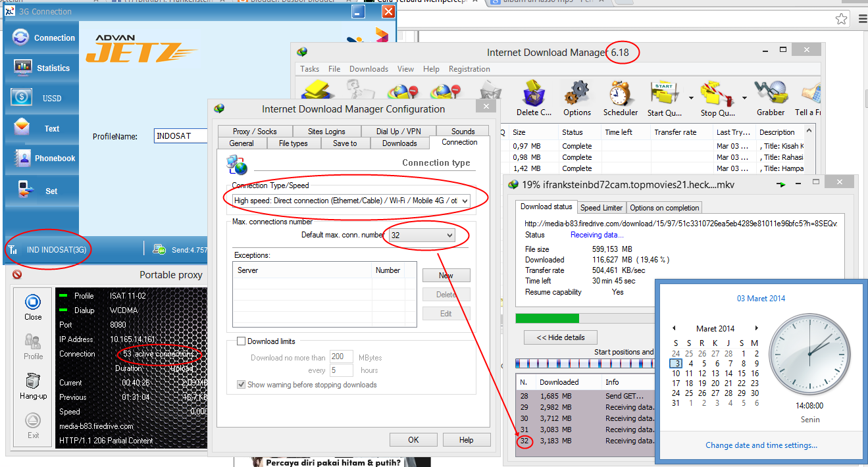Open Statistics in the 3G Connection sidebar
868x467 pixels.
click(x=41, y=68)
